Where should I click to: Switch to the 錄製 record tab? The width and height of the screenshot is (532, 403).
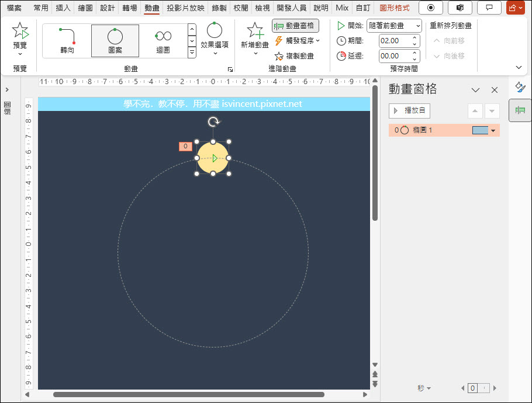point(219,8)
